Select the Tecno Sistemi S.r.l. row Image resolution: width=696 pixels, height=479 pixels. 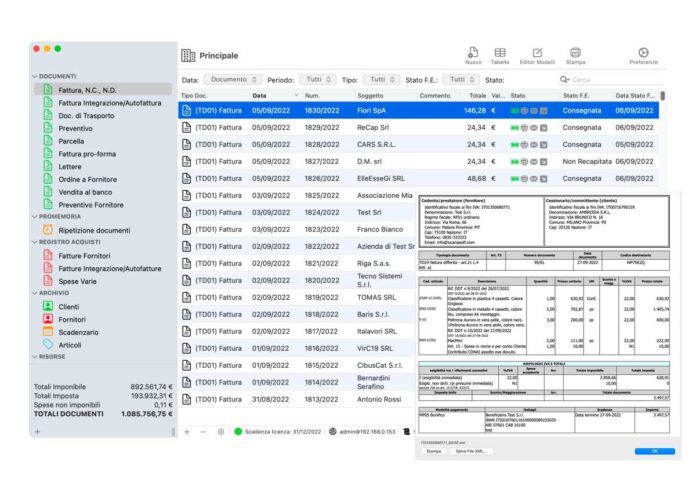tap(297, 281)
